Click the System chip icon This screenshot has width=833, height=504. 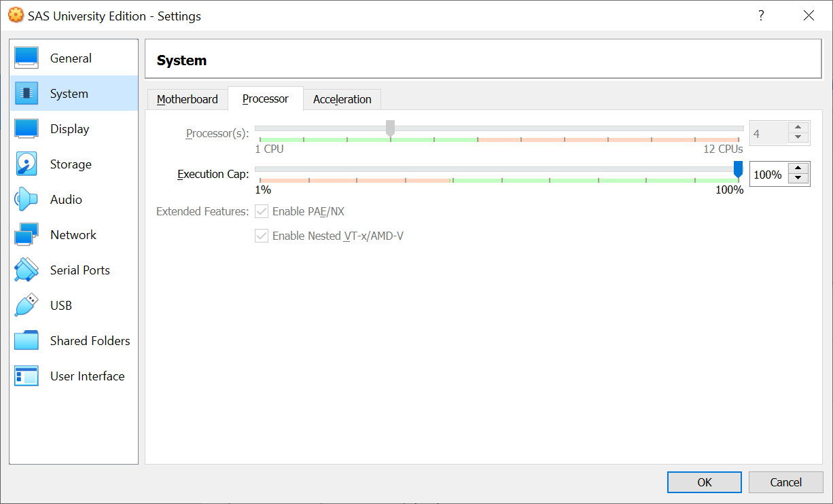tap(26, 94)
